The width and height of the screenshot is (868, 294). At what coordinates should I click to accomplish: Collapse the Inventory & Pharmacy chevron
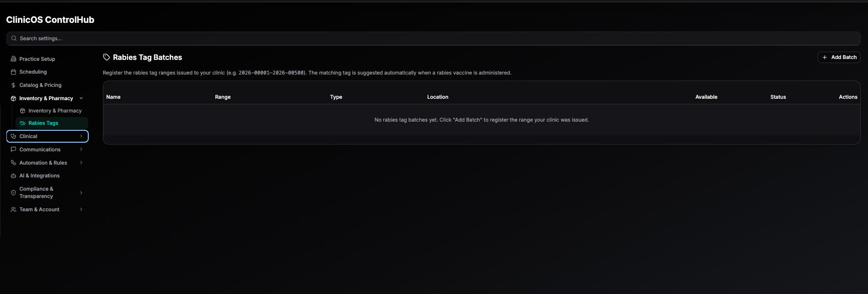pos(81,98)
